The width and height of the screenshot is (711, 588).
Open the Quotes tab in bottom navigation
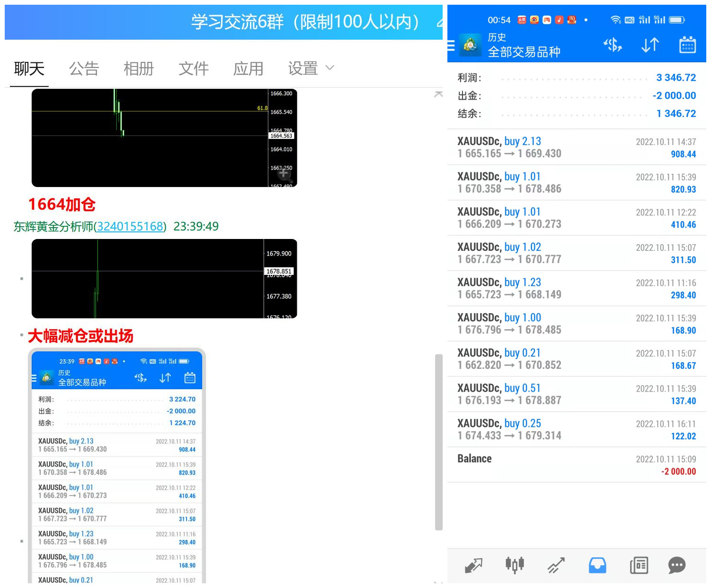pyautogui.click(x=473, y=565)
